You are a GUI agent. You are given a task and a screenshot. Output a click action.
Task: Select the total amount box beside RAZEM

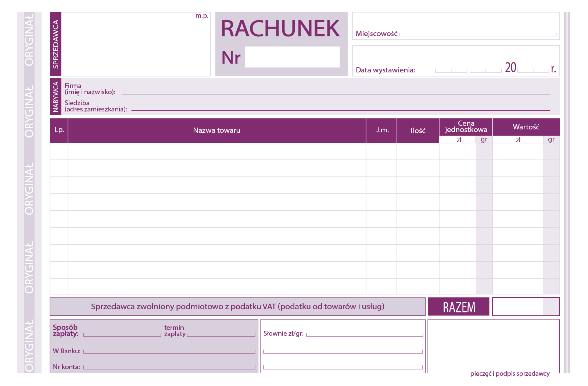tap(526, 307)
